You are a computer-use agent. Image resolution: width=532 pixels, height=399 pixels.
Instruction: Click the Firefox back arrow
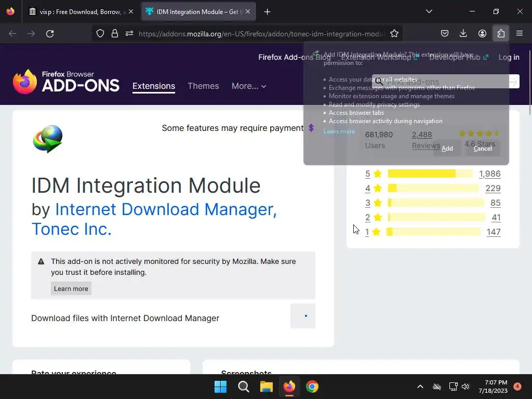(12, 34)
